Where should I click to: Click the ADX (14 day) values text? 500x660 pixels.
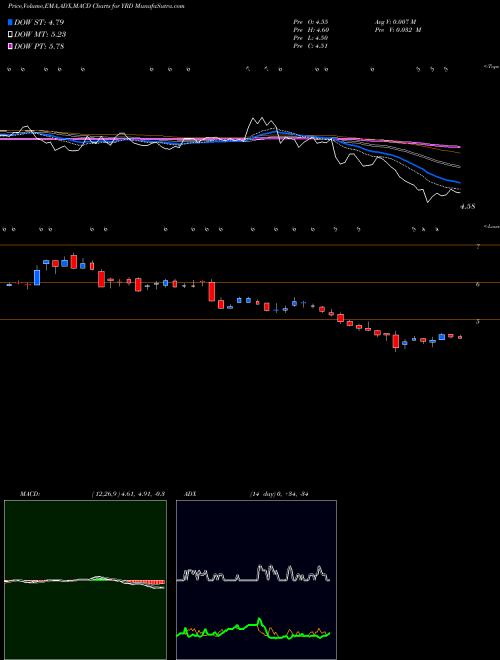pos(279,494)
